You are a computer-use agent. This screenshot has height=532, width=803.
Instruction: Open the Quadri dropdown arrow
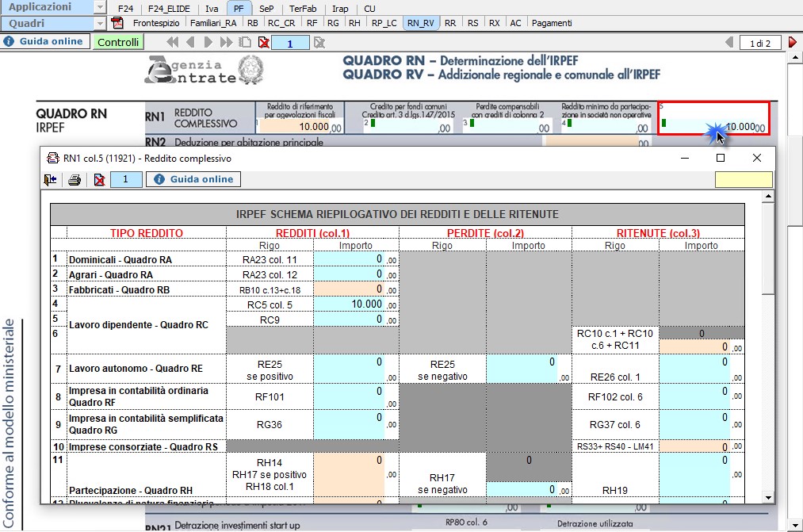click(x=101, y=24)
